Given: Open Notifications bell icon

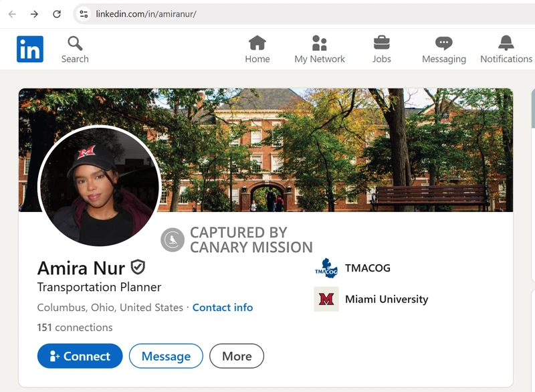Looking at the screenshot, I should pos(506,43).
